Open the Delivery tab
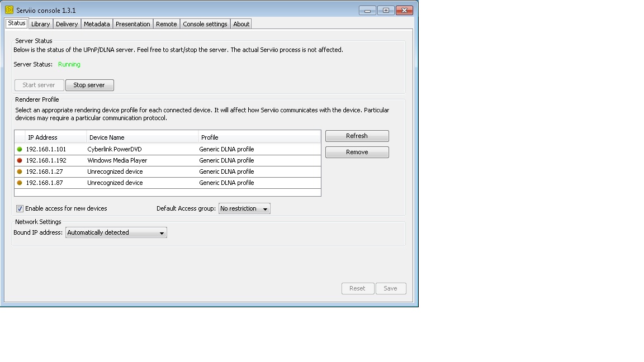 [x=67, y=24]
